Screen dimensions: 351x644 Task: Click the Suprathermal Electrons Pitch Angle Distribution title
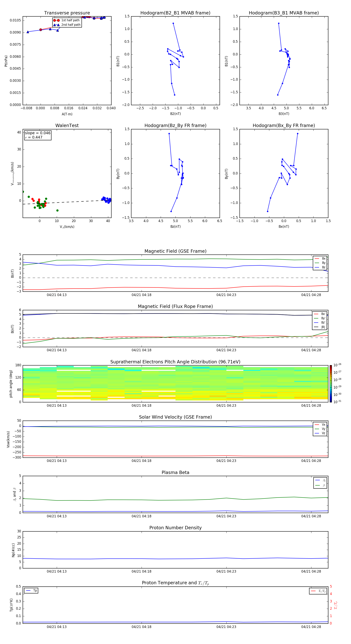coord(175,362)
